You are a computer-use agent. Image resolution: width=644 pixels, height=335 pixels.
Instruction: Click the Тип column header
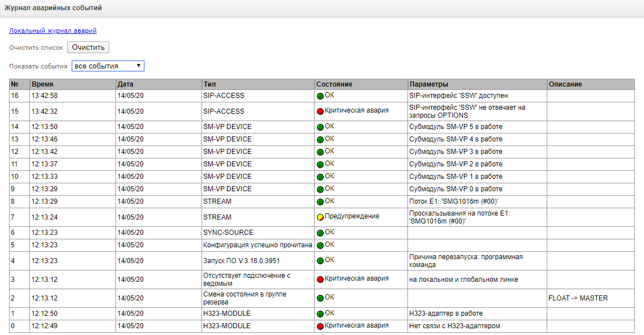258,84
